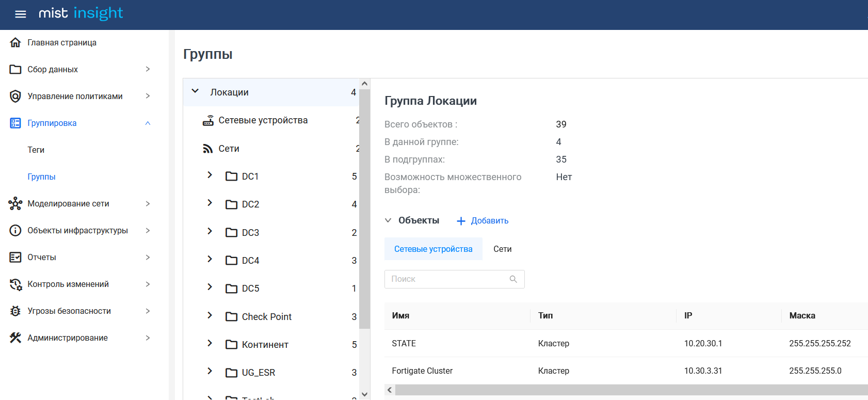Viewport: 868px width, 400px height.
Task: Switch to the Сети tab
Action: pos(502,249)
